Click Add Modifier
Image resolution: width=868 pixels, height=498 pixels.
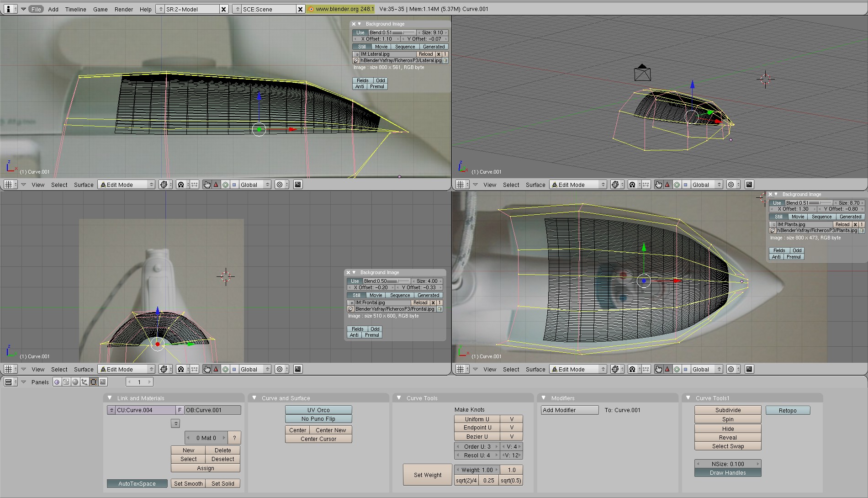click(x=570, y=410)
